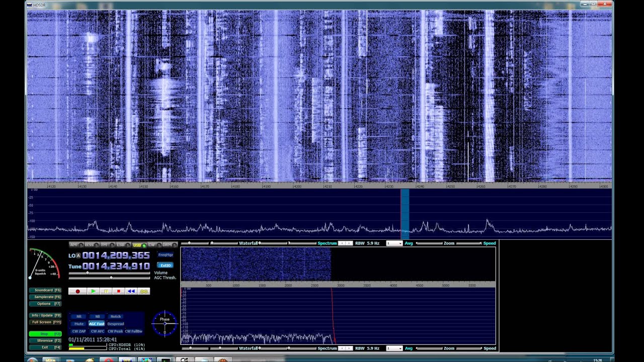
Task: Click the red filter edge in audio spectrum
Action: [x=333, y=316]
